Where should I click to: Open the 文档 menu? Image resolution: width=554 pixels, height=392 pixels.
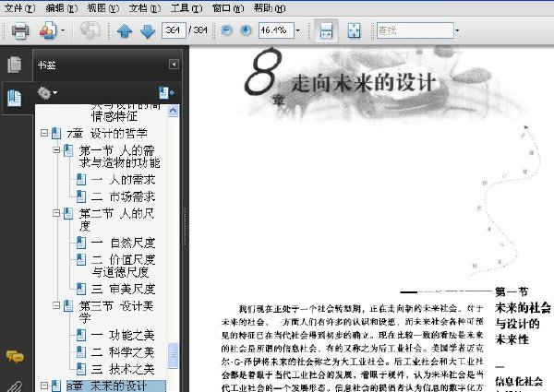[145, 7]
